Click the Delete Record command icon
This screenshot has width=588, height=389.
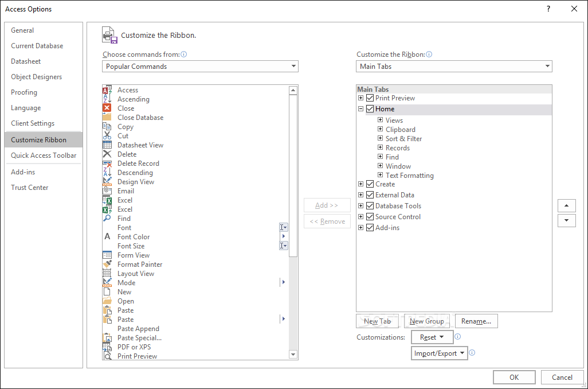[x=107, y=164]
